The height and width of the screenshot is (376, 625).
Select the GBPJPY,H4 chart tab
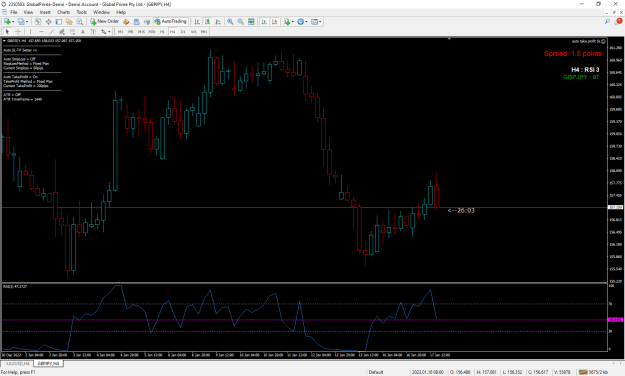click(x=48, y=364)
